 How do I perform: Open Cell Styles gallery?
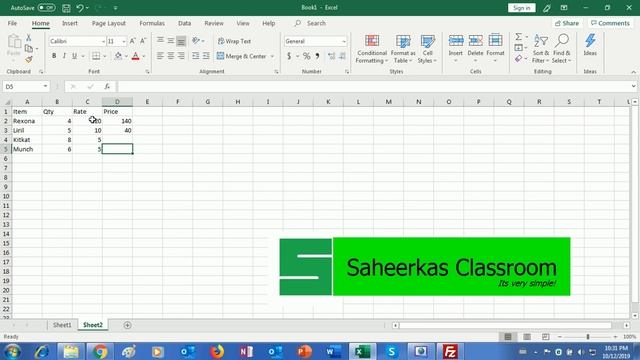[427, 49]
